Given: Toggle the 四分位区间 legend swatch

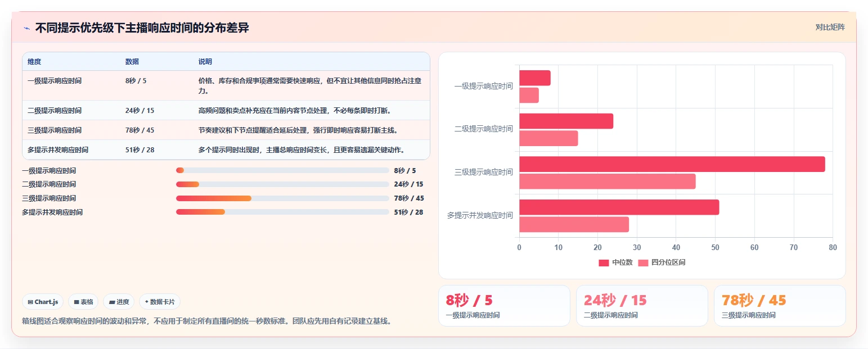Looking at the screenshot, I should (644, 262).
